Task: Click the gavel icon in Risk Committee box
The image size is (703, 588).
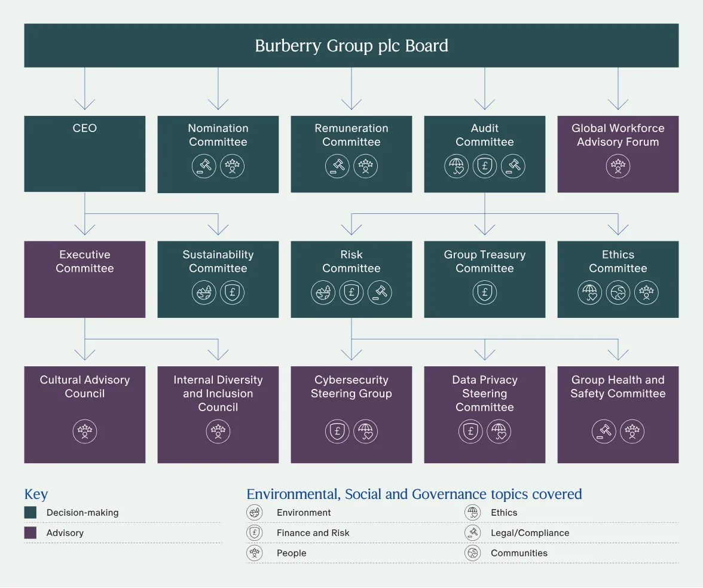Action: point(380,292)
